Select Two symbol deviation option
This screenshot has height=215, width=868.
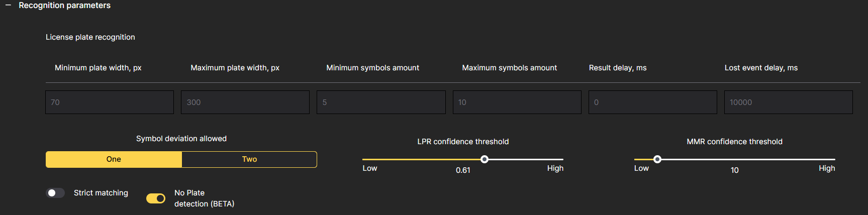[x=249, y=159]
